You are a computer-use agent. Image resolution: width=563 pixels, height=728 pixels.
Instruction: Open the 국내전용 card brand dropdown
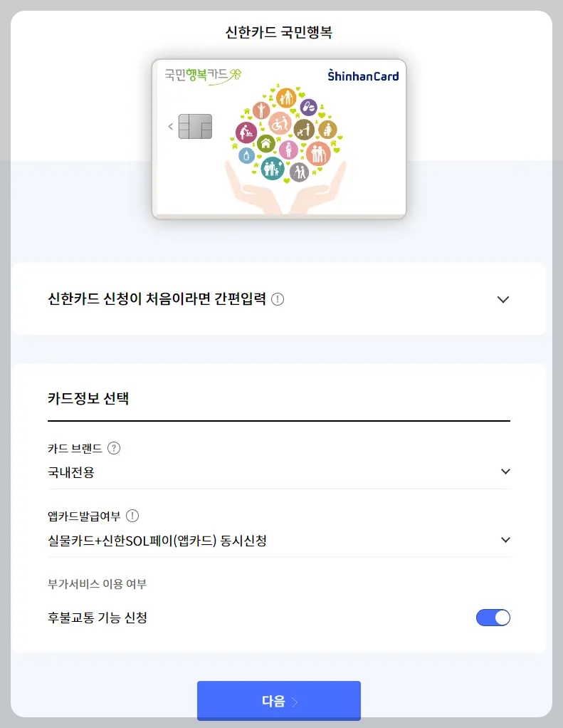click(x=278, y=472)
